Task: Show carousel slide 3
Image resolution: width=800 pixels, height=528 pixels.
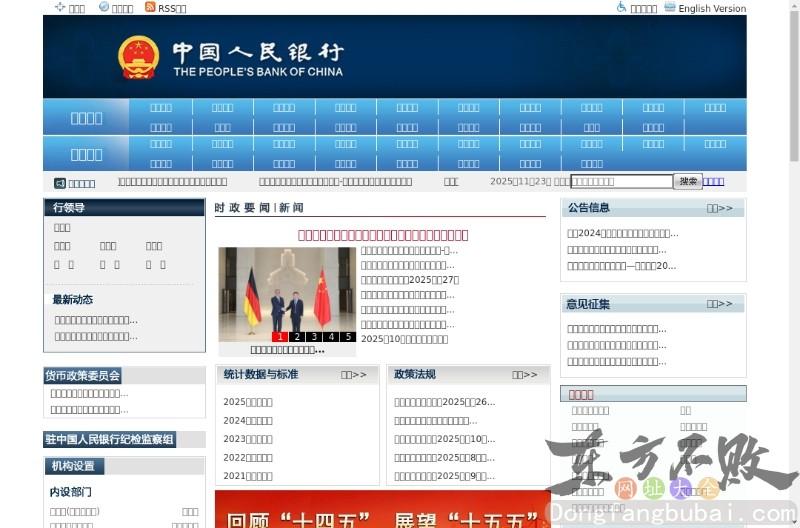Action: [314, 337]
